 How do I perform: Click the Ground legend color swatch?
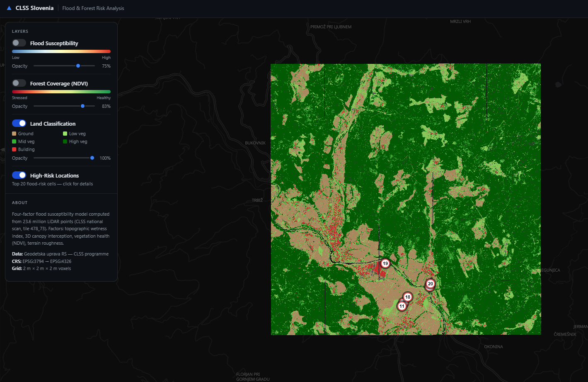click(x=14, y=134)
